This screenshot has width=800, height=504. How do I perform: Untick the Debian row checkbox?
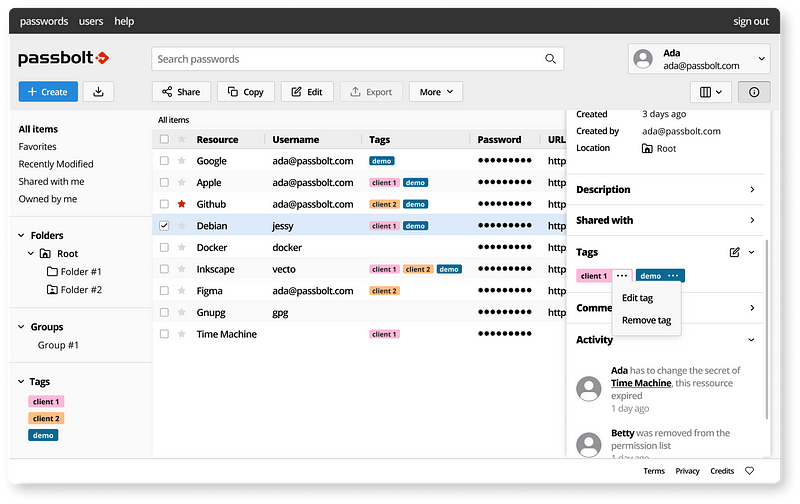pyautogui.click(x=164, y=225)
